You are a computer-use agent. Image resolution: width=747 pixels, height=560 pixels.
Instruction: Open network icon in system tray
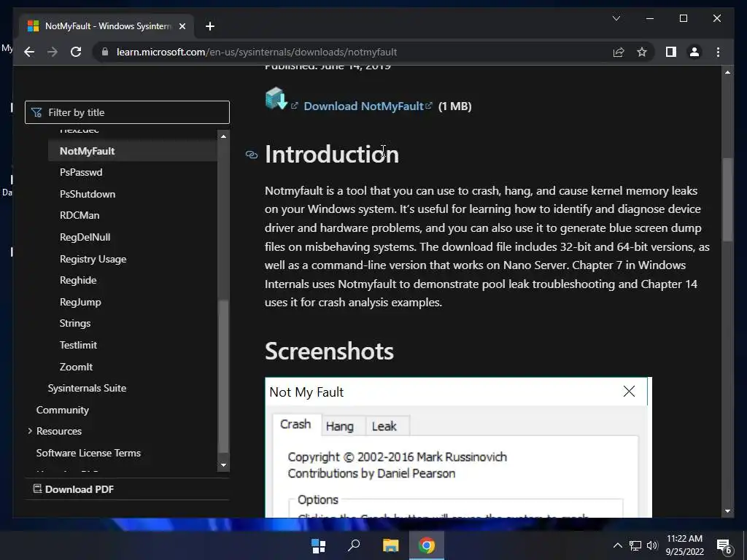(x=635, y=545)
